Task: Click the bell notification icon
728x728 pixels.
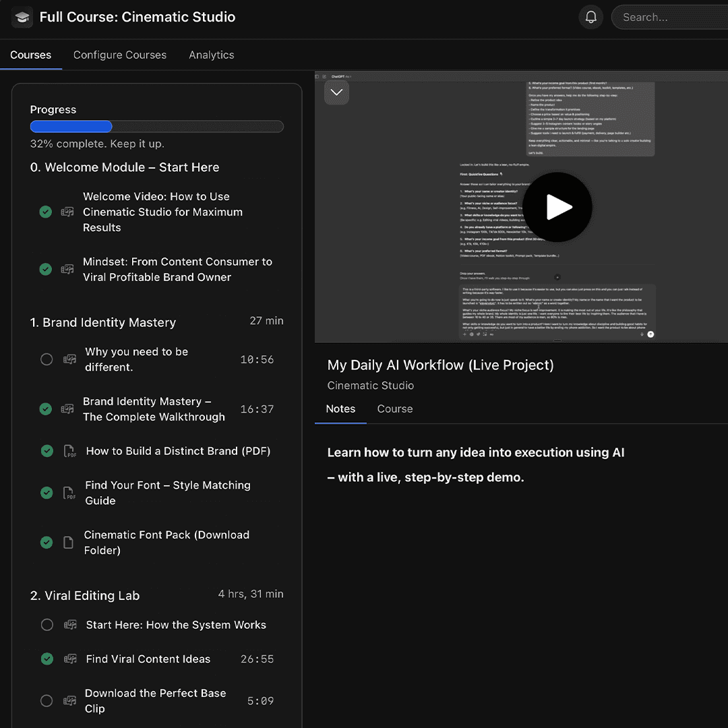Action: pos(590,17)
